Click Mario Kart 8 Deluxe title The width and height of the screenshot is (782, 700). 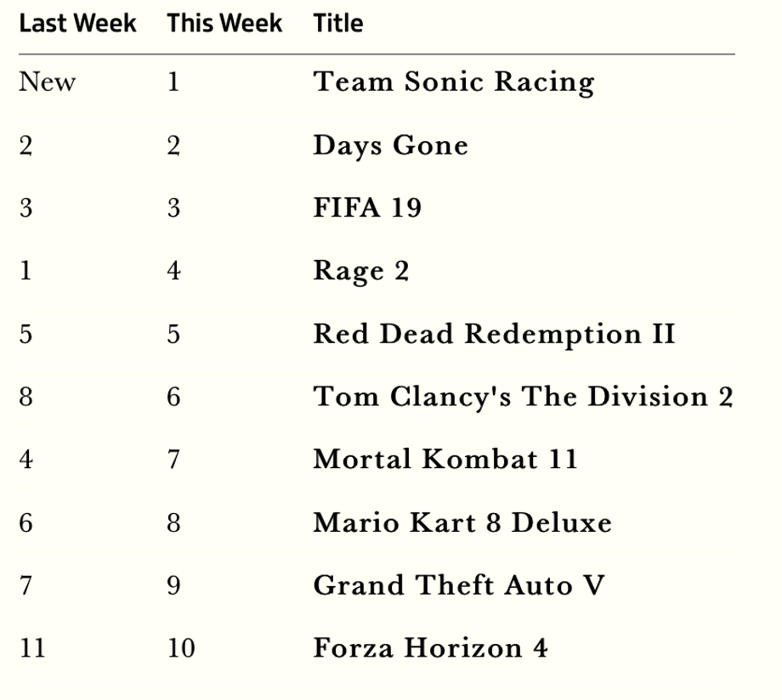click(462, 523)
